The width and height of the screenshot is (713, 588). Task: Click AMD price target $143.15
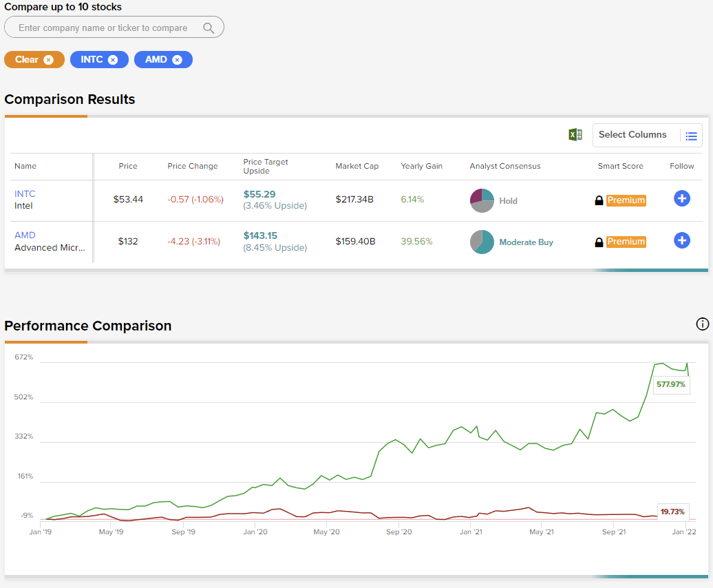[x=260, y=235]
